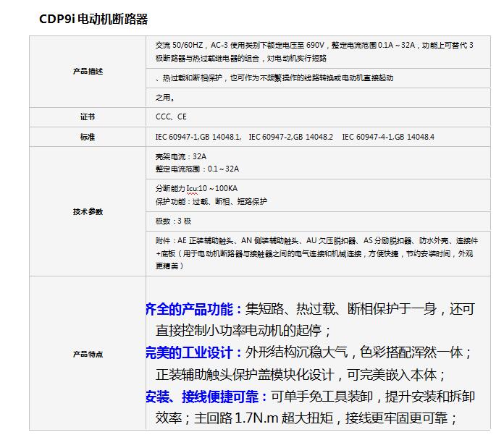Viewport: 504px width, 440px height.
Task: Click the text 'IEC 60947-2,GB 14048.2'
Action: tap(291, 137)
